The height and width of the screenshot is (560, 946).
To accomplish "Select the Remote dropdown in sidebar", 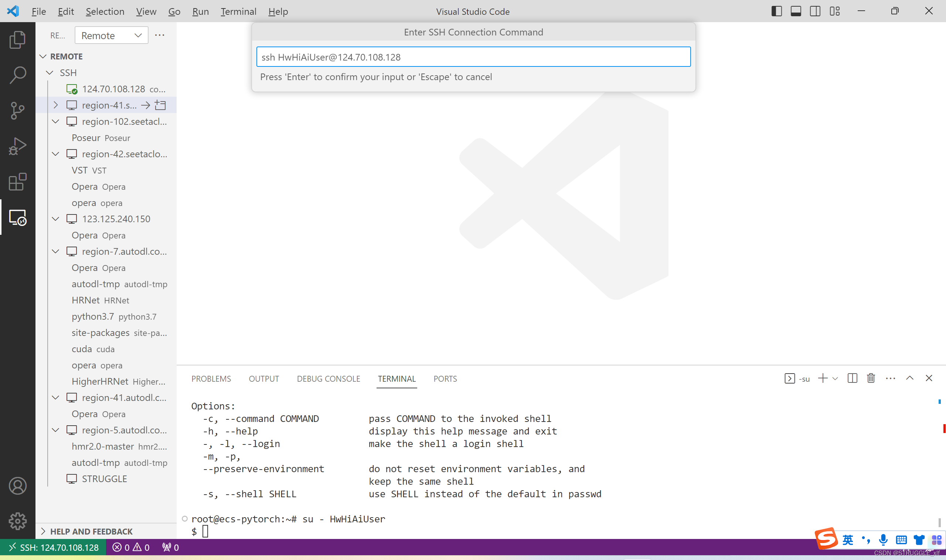I will [x=109, y=35].
